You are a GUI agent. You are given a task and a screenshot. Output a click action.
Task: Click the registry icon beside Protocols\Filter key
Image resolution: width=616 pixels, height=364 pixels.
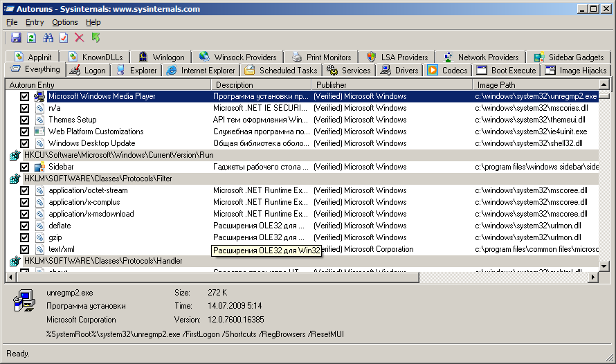point(15,179)
